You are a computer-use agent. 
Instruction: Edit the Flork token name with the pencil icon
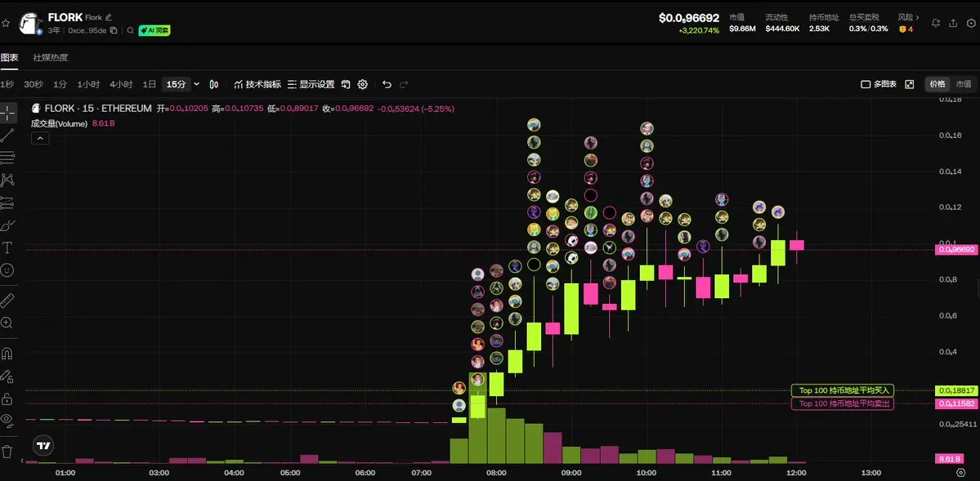(x=109, y=17)
